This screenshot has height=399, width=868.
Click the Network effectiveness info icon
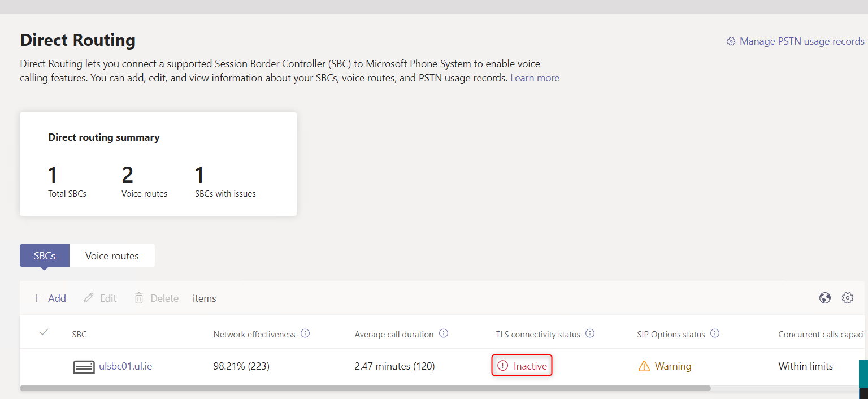click(305, 333)
